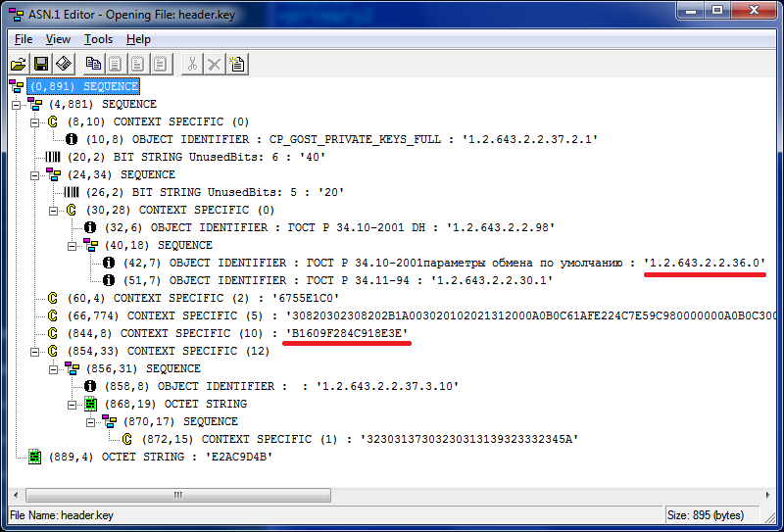Image resolution: width=784 pixels, height=532 pixels.
Task: Minimize the ASN.1 Editor window
Action: point(692,10)
